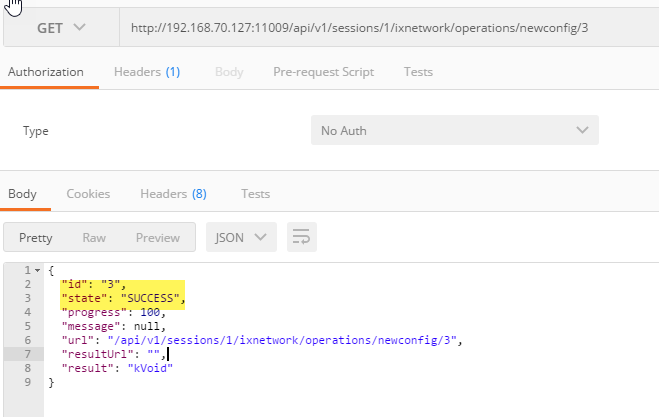This screenshot has height=417, width=659.
Task: Select the Pre-request Script tab
Action: tap(323, 72)
